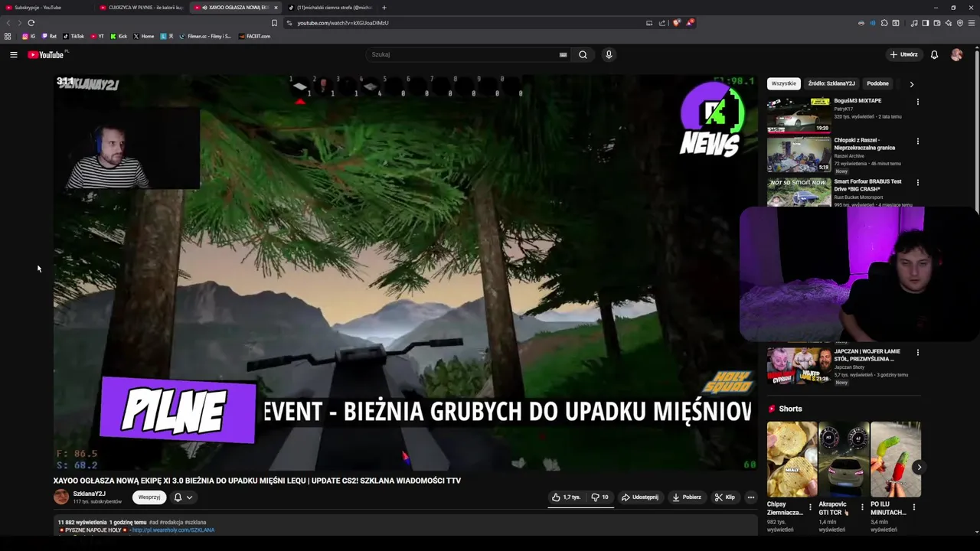The width and height of the screenshot is (980, 551).
Task: Open options for Chłopaki z Raszei video
Action: (917, 142)
